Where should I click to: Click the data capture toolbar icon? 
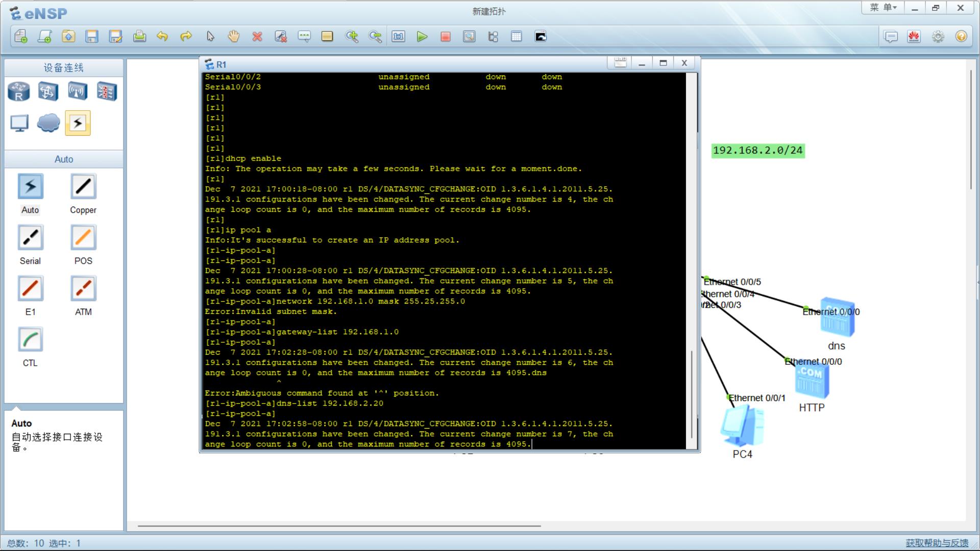tap(469, 36)
